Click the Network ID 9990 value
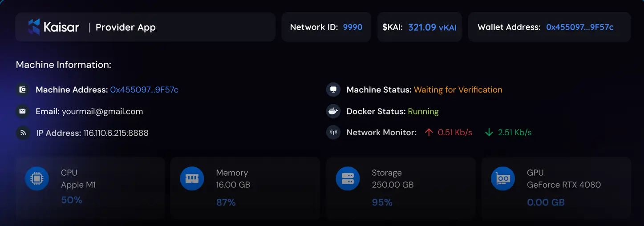 click(x=352, y=27)
